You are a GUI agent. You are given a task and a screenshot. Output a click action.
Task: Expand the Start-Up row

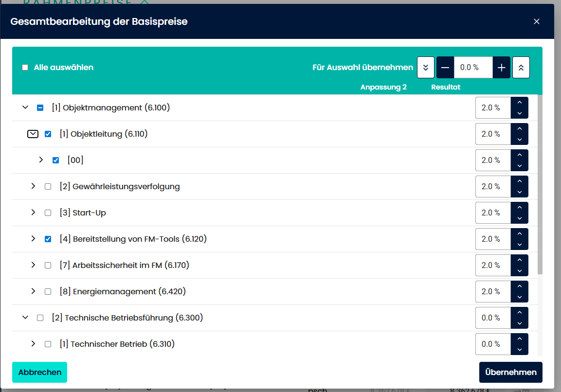pos(33,213)
